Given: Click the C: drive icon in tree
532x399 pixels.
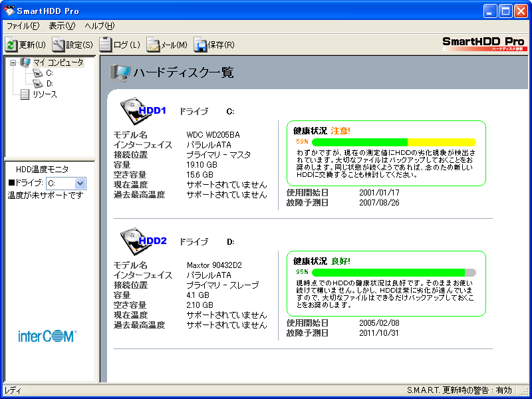Looking at the screenshot, I should 37,73.
